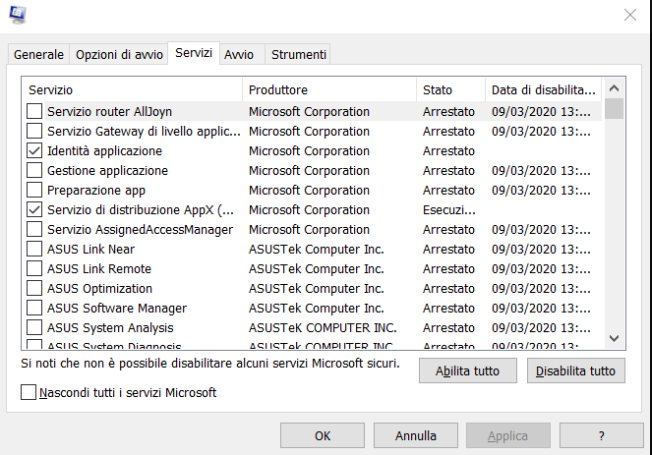Click ASUSTeK COMPUTER INC. in ASUS System Analysis row
This screenshot has height=455, width=652.
click(x=323, y=328)
